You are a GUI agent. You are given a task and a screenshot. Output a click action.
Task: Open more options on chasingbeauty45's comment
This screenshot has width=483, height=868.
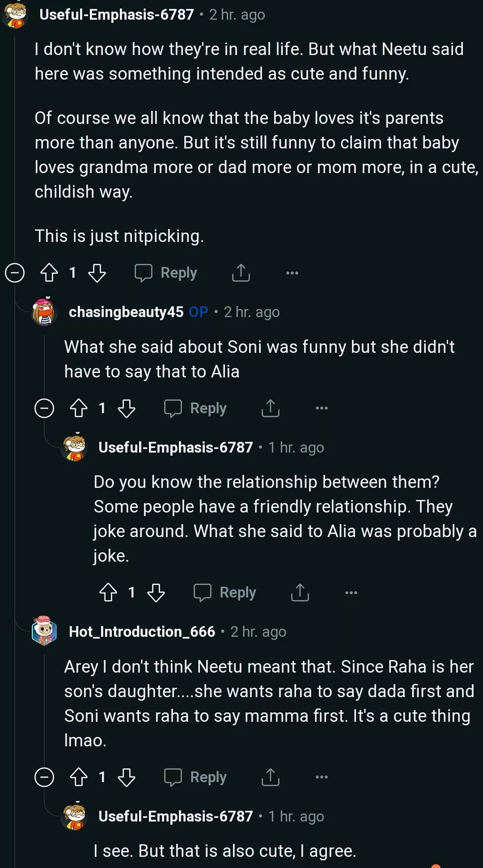click(x=322, y=408)
